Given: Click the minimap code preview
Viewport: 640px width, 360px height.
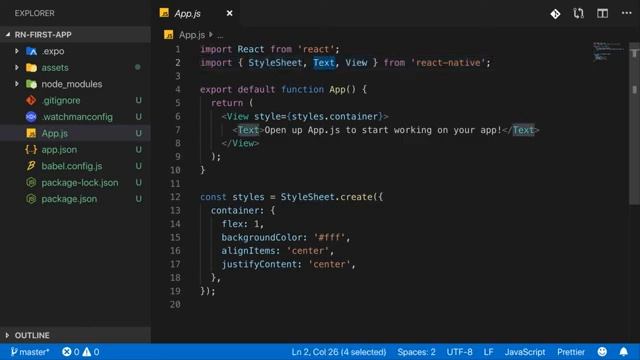Looking at the screenshot, I should pos(608,51).
